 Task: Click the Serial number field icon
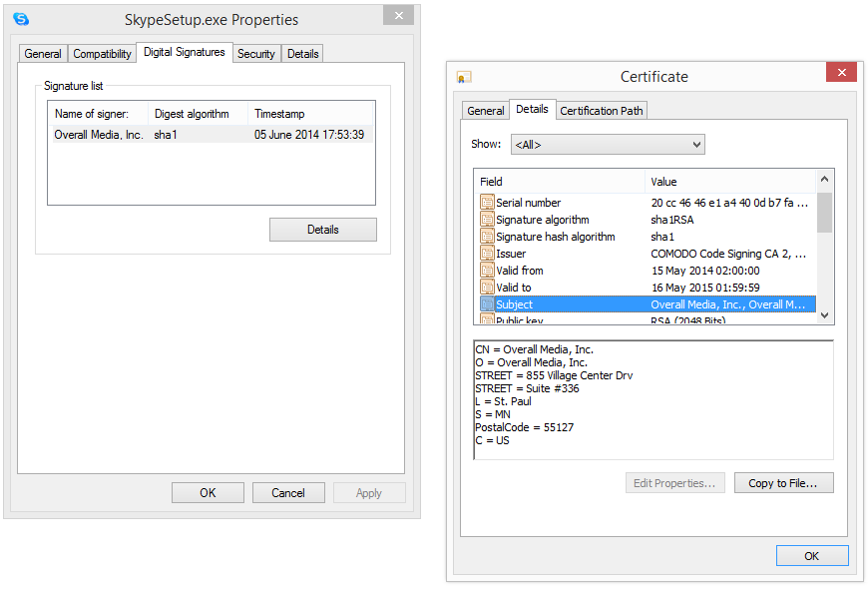click(x=487, y=203)
